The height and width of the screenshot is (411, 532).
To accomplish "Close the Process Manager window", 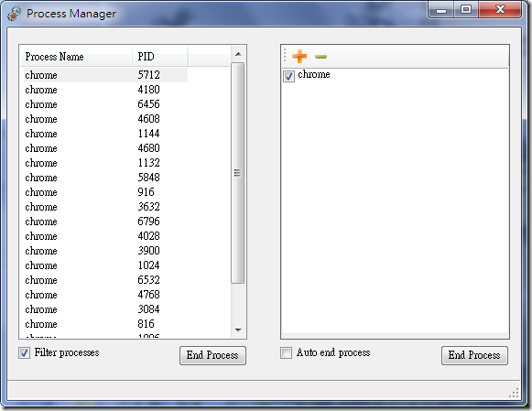I will point(500,9).
